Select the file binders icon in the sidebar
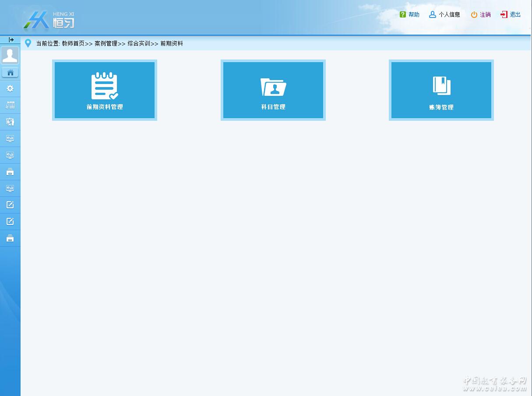Image resolution: width=532 pixels, height=396 pixels. tap(10, 105)
